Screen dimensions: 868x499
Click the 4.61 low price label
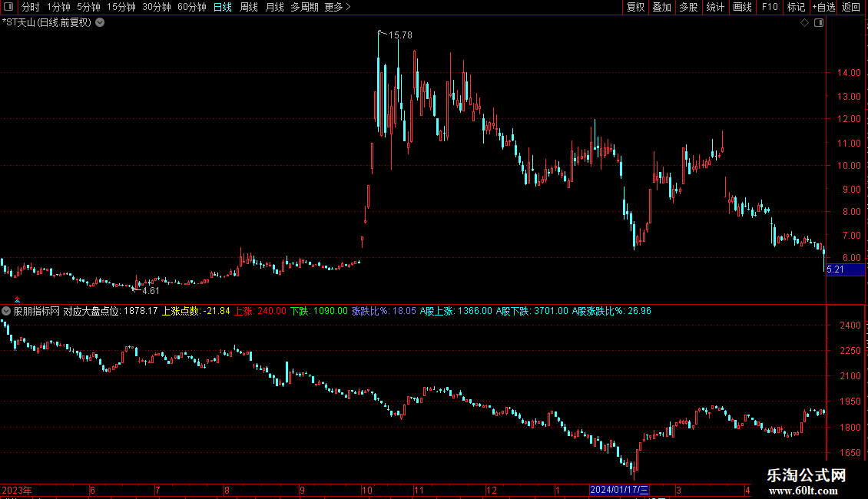151,291
